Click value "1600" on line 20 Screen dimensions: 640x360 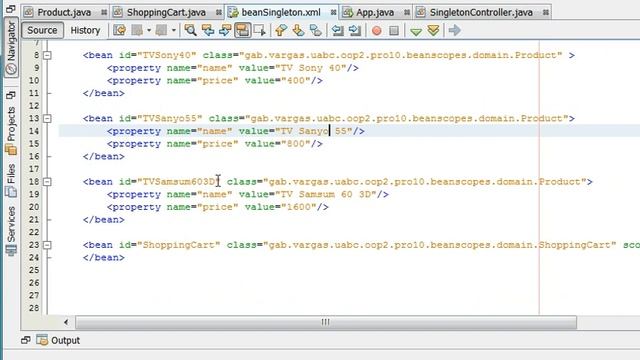point(299,207)
